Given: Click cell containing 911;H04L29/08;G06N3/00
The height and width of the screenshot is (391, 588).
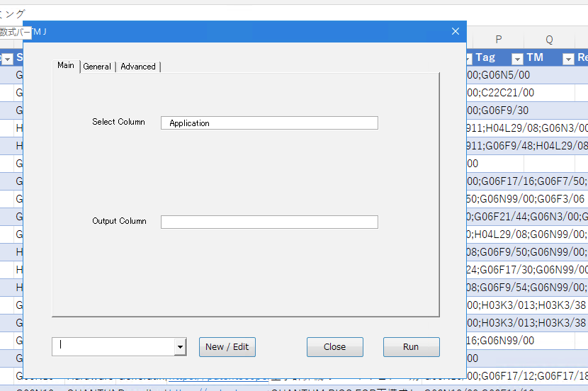Looking at the screenshot, I should 527,128.
